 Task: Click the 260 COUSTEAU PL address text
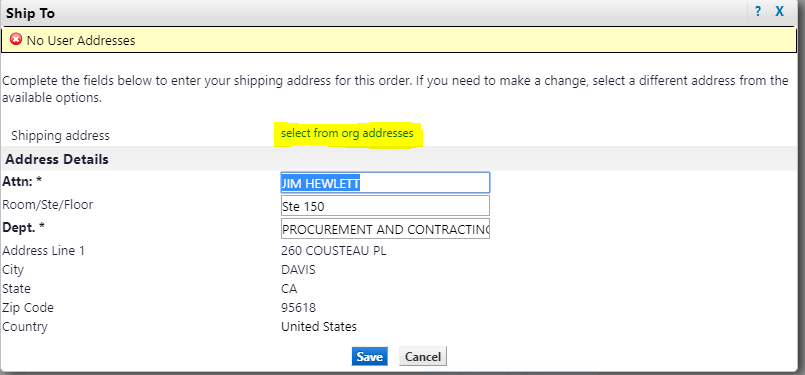(x=334, y=251)
